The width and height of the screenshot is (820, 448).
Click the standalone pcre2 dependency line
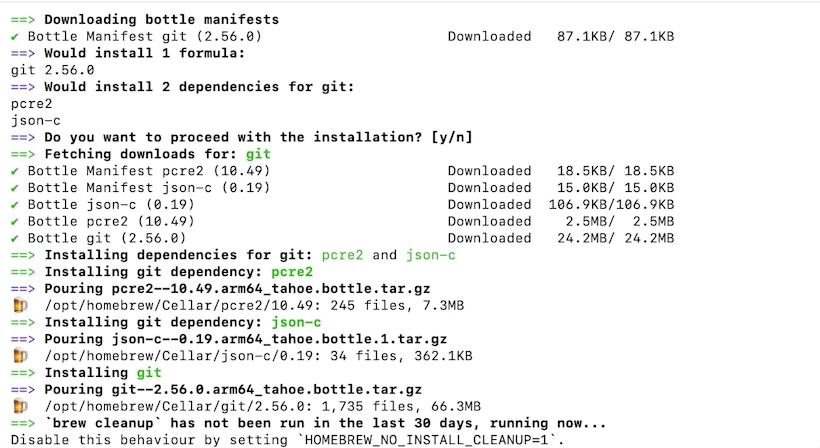coord(31,104)
